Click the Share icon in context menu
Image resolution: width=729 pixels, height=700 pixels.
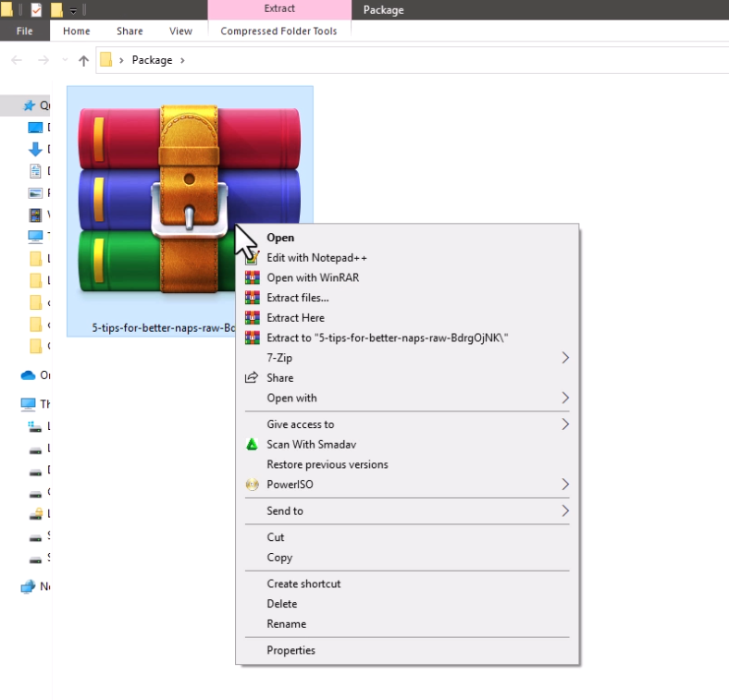coord(252,378)
